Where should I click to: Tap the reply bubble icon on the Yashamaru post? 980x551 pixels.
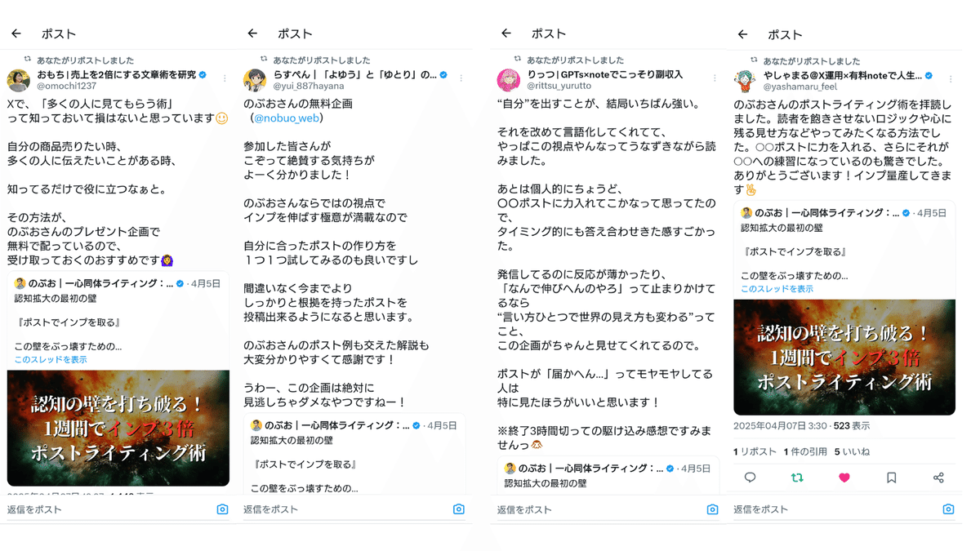click(750, 478)
